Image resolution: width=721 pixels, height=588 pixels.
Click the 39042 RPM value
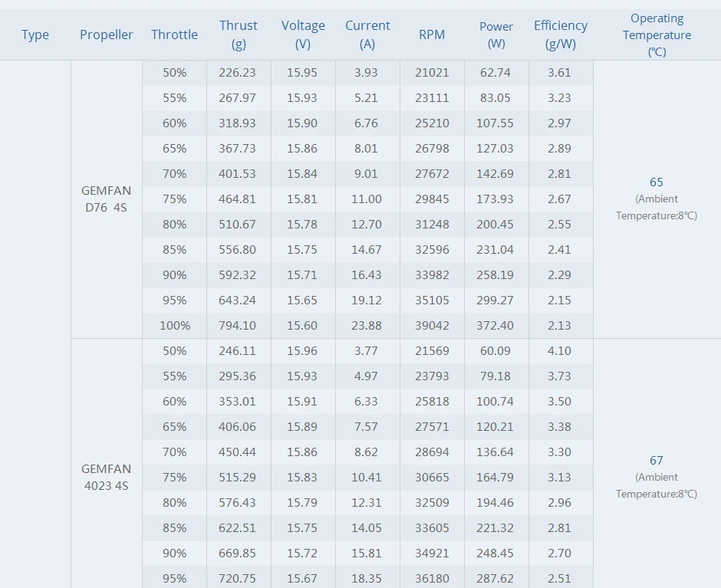432,326
